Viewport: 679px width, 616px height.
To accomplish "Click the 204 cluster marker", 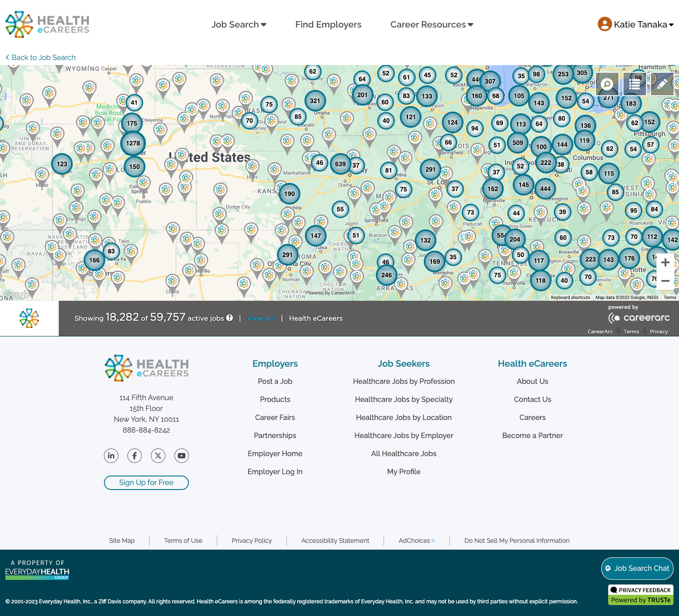I will [x=515, y=239].
